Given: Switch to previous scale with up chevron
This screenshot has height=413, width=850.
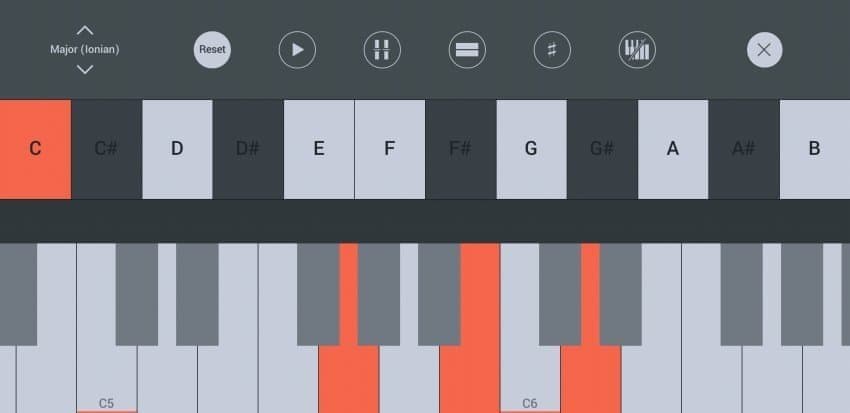Looking at the screenshot, I should [x=85, y=30].
